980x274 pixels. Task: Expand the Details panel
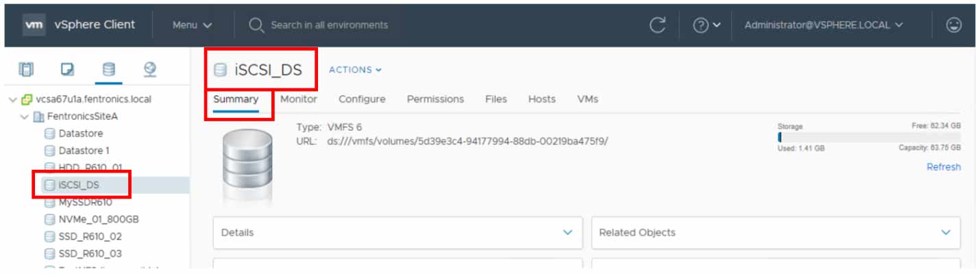(567, 233)
